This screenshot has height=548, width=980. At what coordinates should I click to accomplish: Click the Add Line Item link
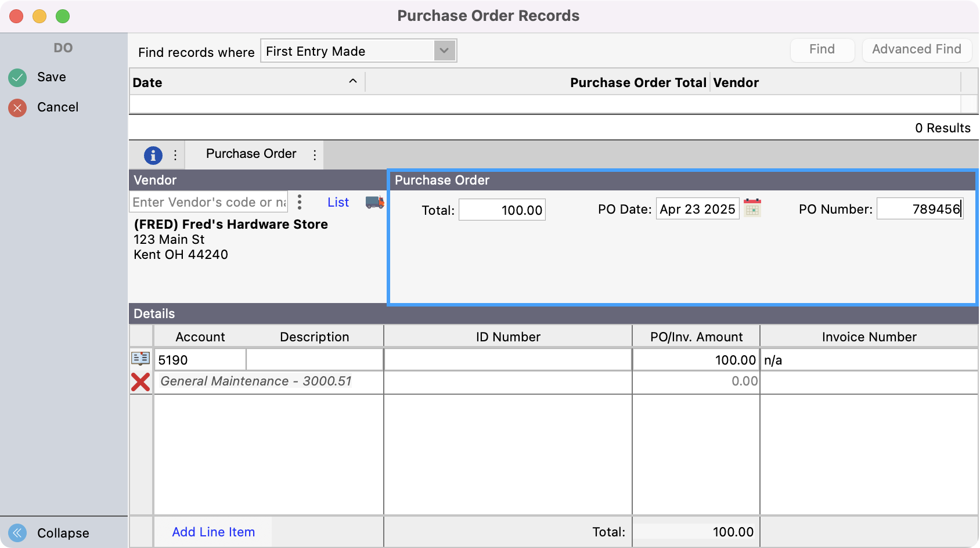pos(213,532)
